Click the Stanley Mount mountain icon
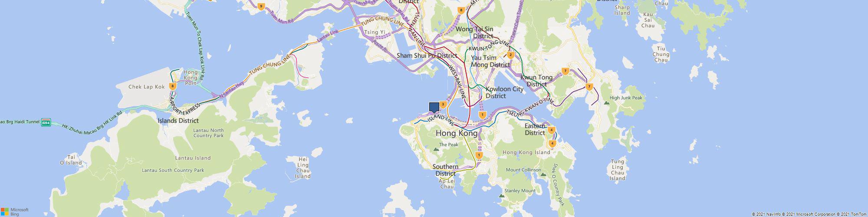This screenshot has height=217, width=868. 502,196
